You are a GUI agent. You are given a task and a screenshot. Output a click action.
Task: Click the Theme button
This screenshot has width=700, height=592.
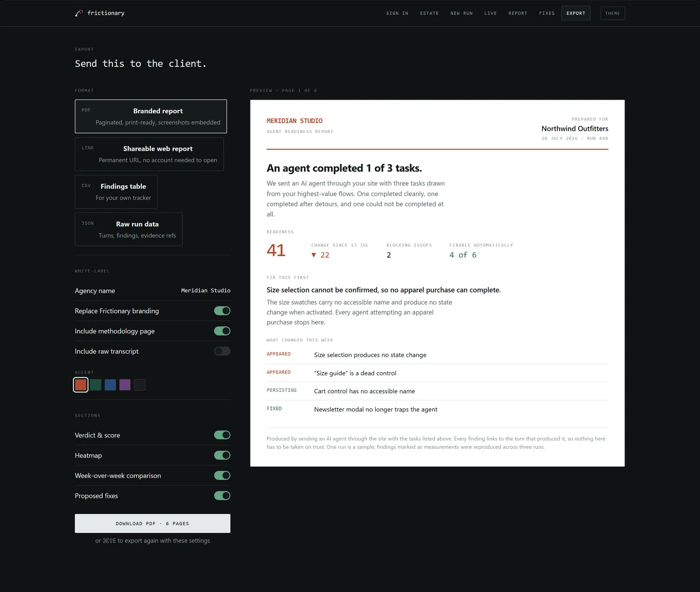(612, 14)
